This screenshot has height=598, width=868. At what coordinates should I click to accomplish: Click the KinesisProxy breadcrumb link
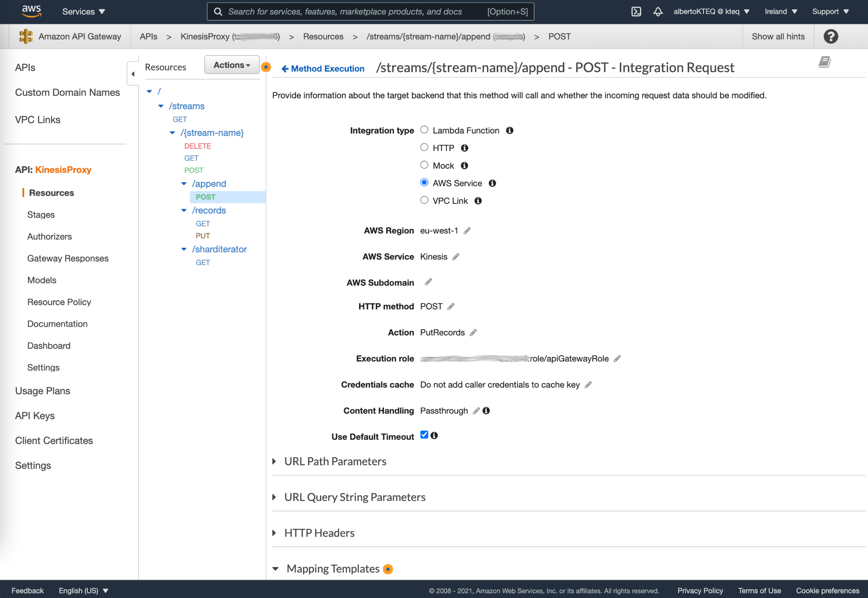[230, 36]
